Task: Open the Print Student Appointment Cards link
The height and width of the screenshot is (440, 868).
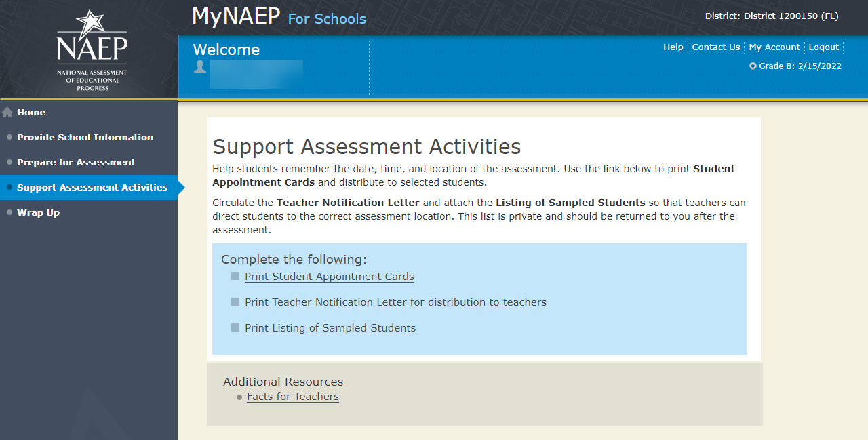Action: [x=329, y=277]
